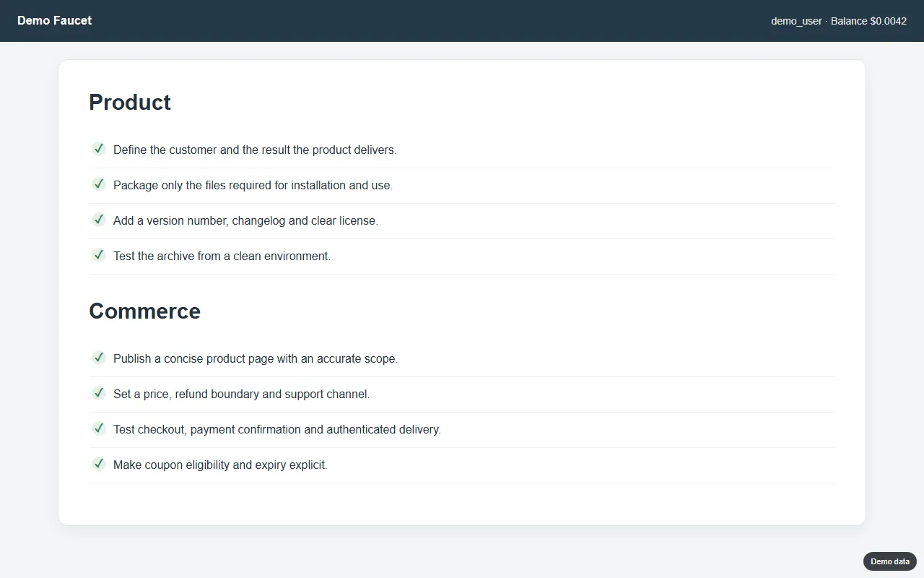Click checkmark beside Test checkout item
924x578 pixels.
pos(99,428)
